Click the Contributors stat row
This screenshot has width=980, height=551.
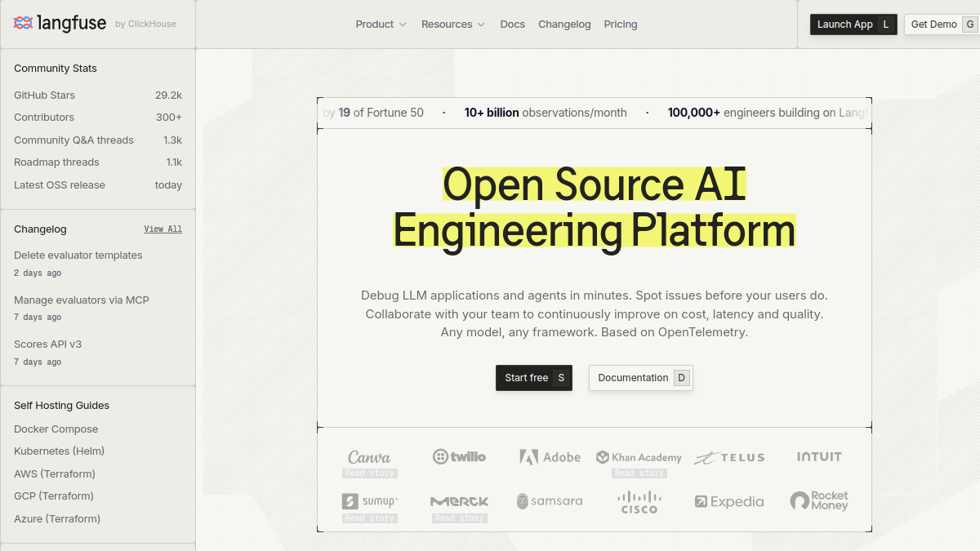(98, 118)
